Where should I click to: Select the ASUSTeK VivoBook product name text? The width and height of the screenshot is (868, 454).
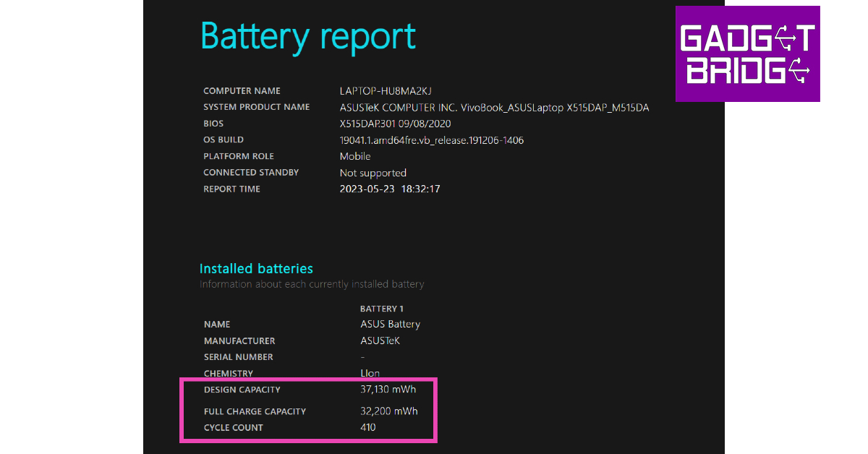pyautogui.click(x=494, y=108)
